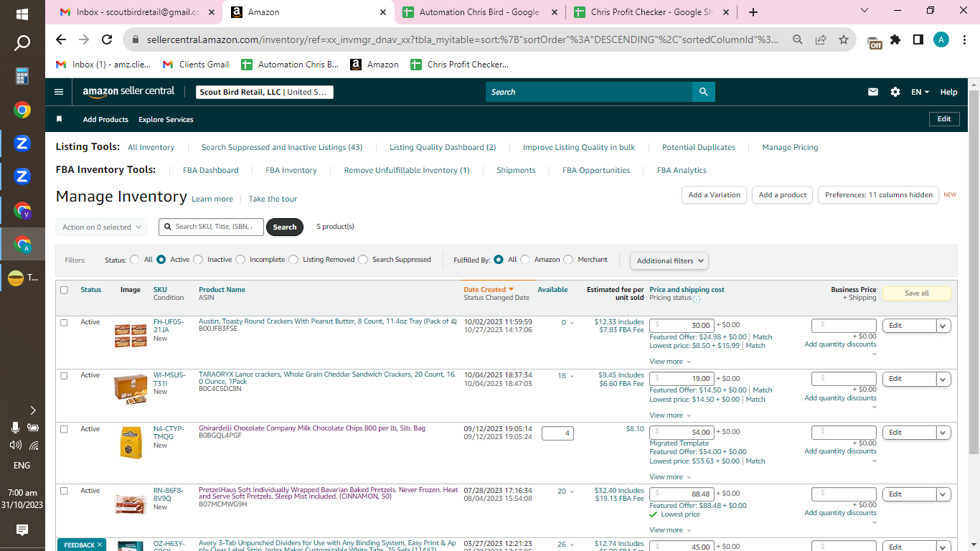The image size is (980, 551).
Task: Click the Save all button
Action: click(x=916, y=293)
